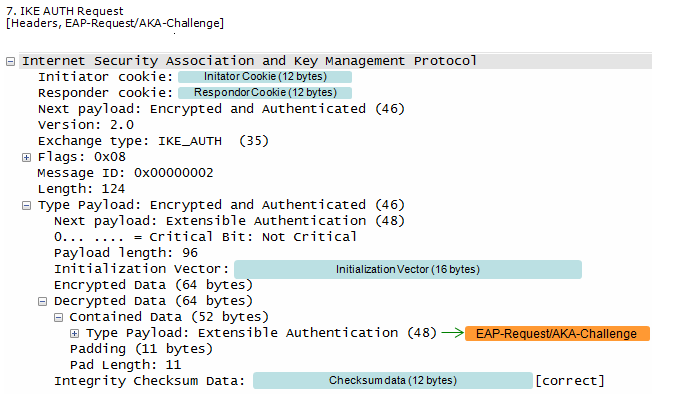Collapse Type Payload: Encrypted and Authenticated node
The width and height of the screenshot is (677, 397).
point(26,206)
